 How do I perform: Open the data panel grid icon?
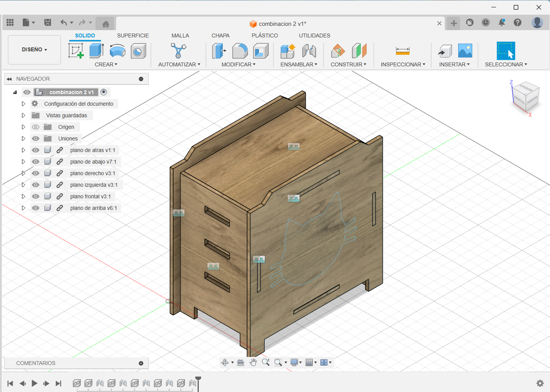tap(10, 22)
